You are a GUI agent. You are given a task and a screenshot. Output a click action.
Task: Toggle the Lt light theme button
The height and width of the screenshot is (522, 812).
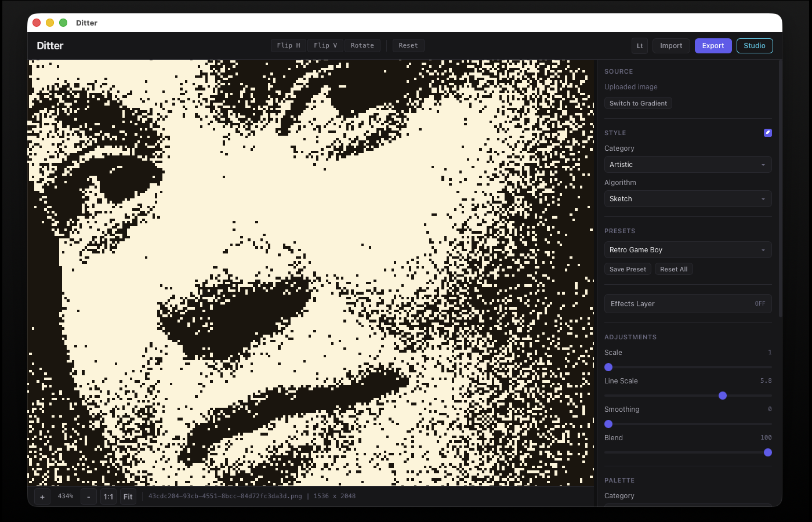[640, 46]
